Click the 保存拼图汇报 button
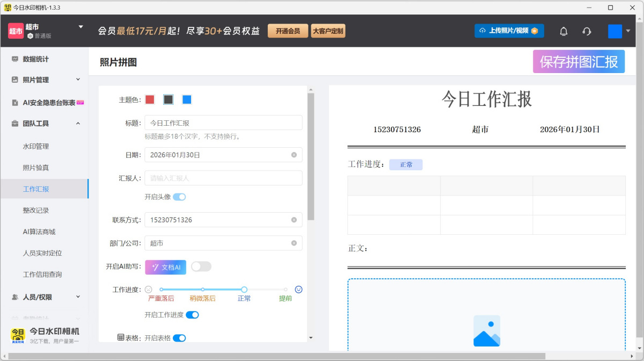Viewport: 644px width, 361px height. [x=579, y=62]
